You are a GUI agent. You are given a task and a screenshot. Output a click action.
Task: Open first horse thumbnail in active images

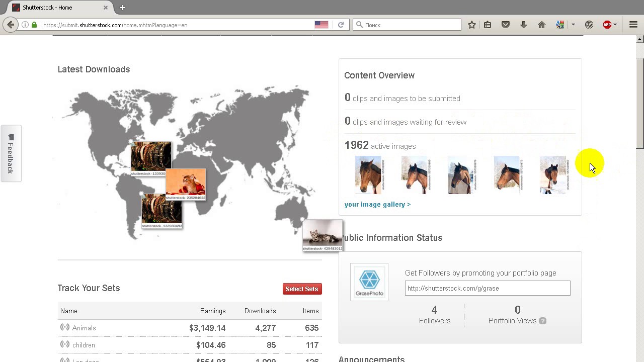coord(370,175)
